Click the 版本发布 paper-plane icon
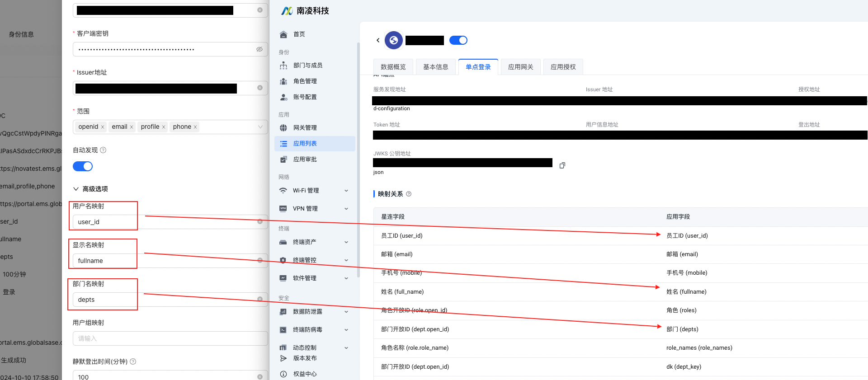Image resolution: width=868 pixels, height=380 pixels. pos(283,358)
